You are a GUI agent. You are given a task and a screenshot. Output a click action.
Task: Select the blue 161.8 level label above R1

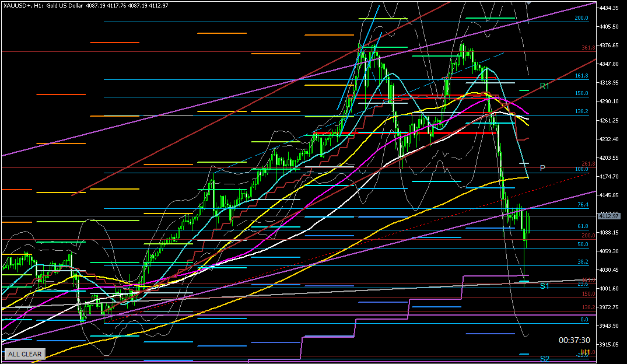point(581,76)
